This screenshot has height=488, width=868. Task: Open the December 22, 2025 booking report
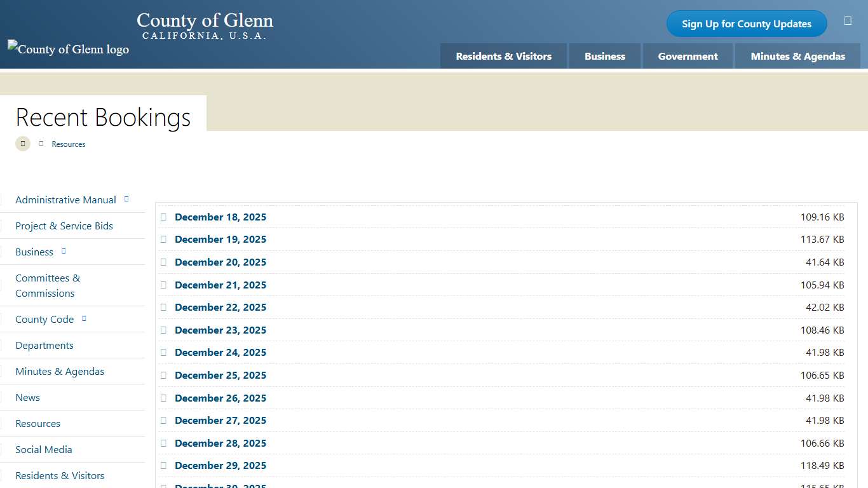pyautogui.click(x=220, y=307)
